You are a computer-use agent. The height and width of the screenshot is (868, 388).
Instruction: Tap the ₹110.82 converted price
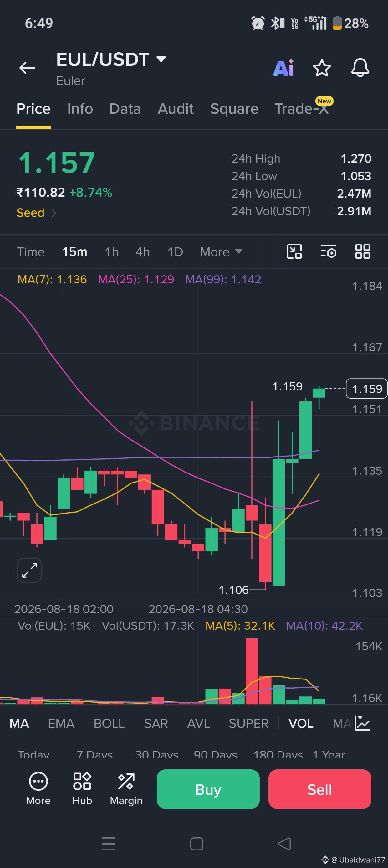point(41,192)
